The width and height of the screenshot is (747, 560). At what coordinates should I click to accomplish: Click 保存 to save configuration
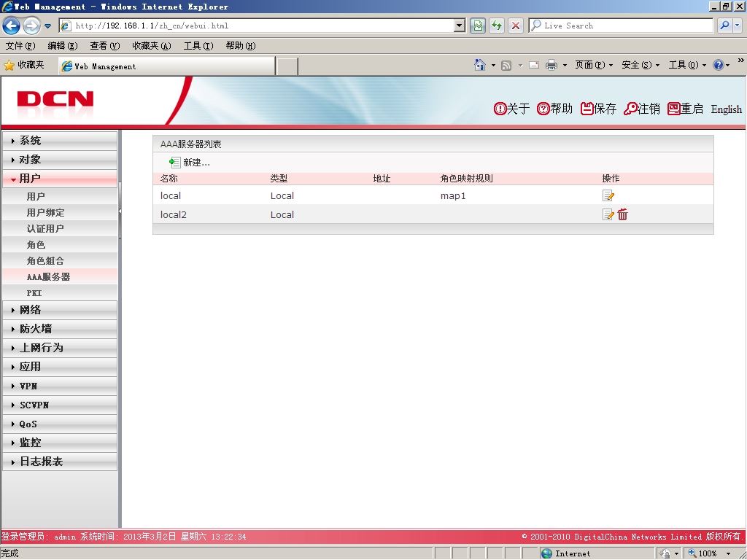point(598,109)
